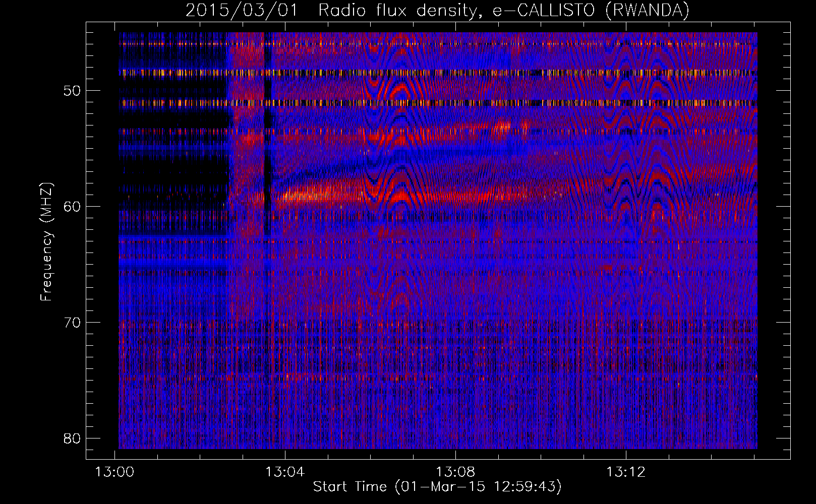816x504 pixels.
Task: Click the 'Frequency (MHZ)' axis label
Action: pyautogui.click(x=46, y=242)
